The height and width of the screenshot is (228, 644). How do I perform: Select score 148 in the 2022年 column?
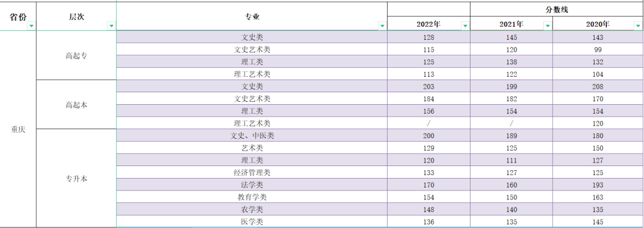429,210
